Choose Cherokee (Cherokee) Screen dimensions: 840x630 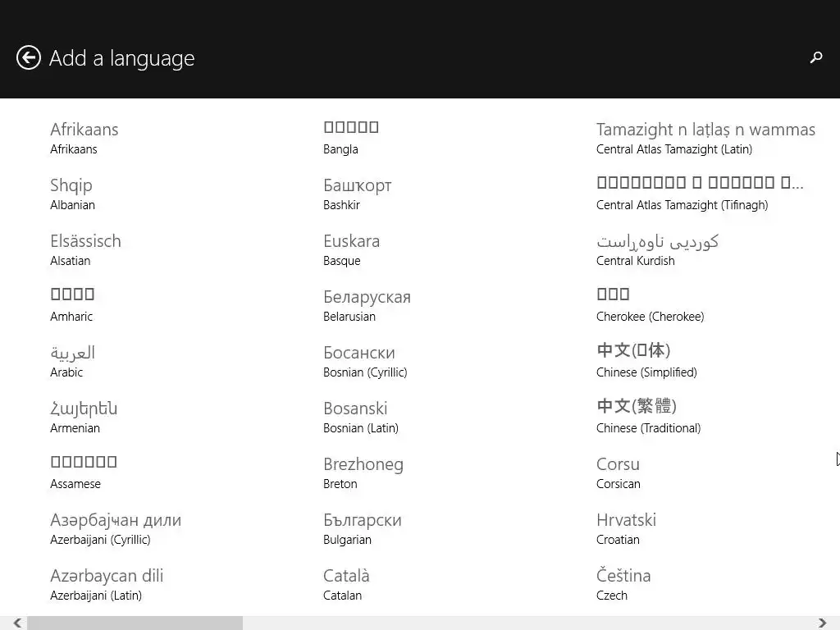click(x=651, y=305)
